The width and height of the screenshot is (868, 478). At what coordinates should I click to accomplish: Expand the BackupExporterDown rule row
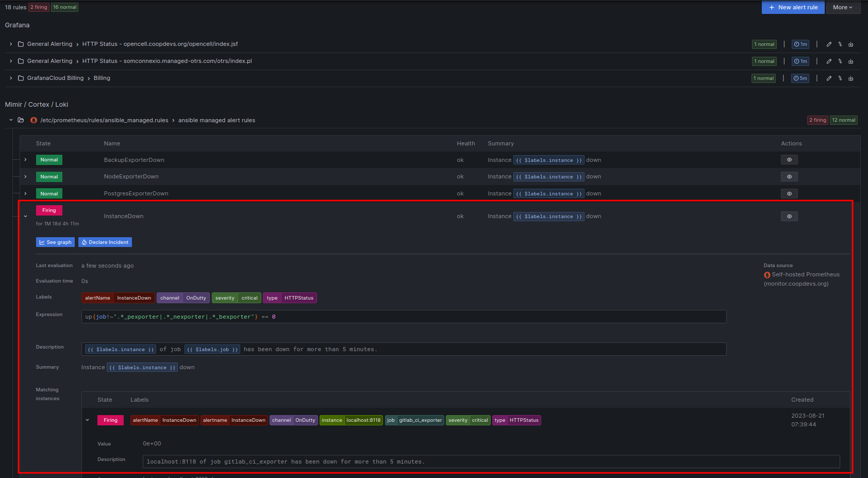(x=25, y=160)
